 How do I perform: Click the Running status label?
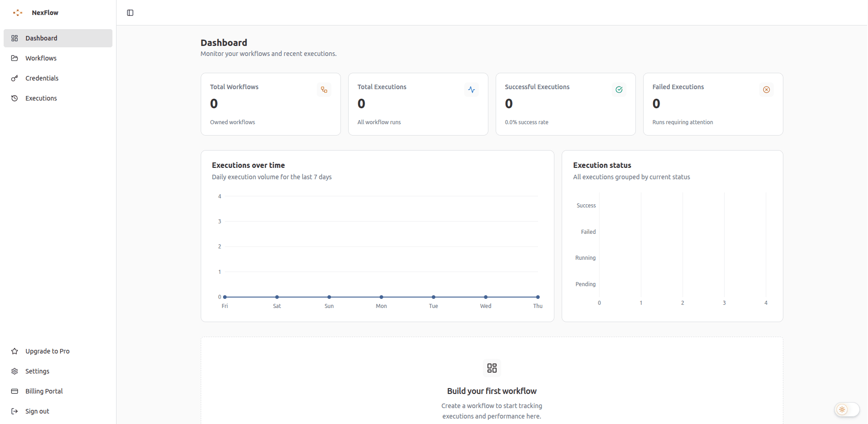coord(585,258)
